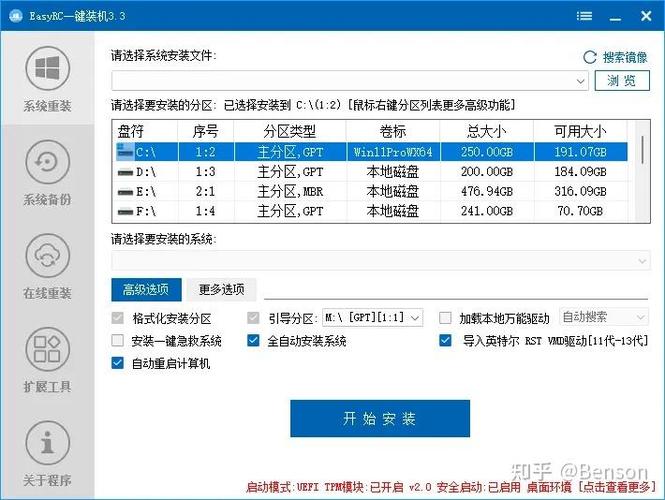665x500 pixels.
Task: Open the 在线重装 cloud icon
Action: tap(47, 256)
